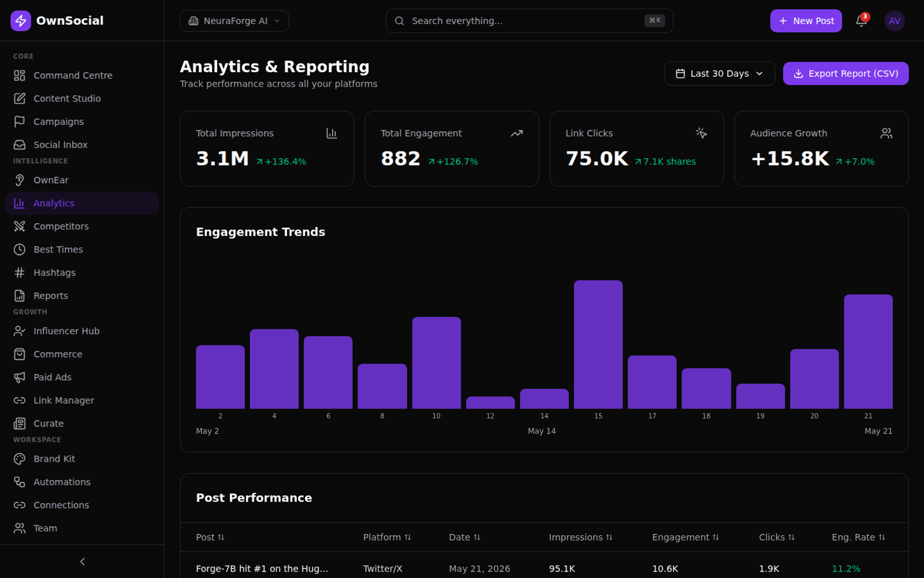Screen dimensions: 924x578
Task: Go to the Analytics menu item
Action: click(82, 203)
